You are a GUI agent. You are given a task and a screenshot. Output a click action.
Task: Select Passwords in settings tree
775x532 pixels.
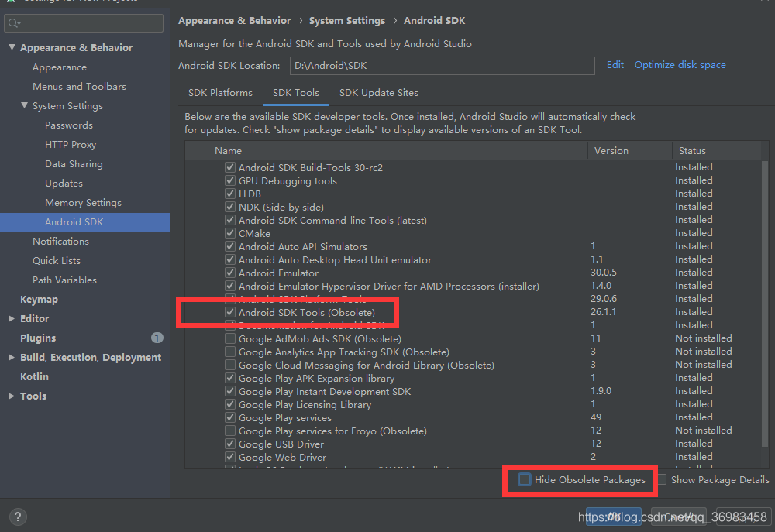[x=69, y=125]
